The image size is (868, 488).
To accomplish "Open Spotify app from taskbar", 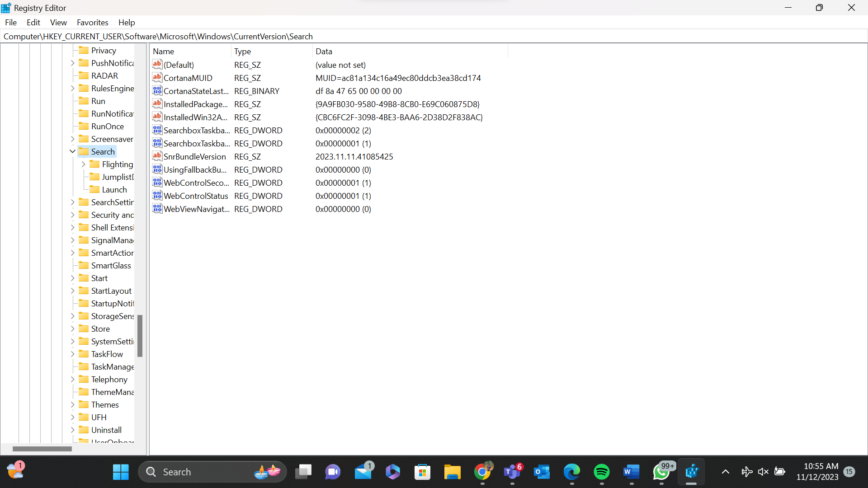I will [x=602, y=471].
